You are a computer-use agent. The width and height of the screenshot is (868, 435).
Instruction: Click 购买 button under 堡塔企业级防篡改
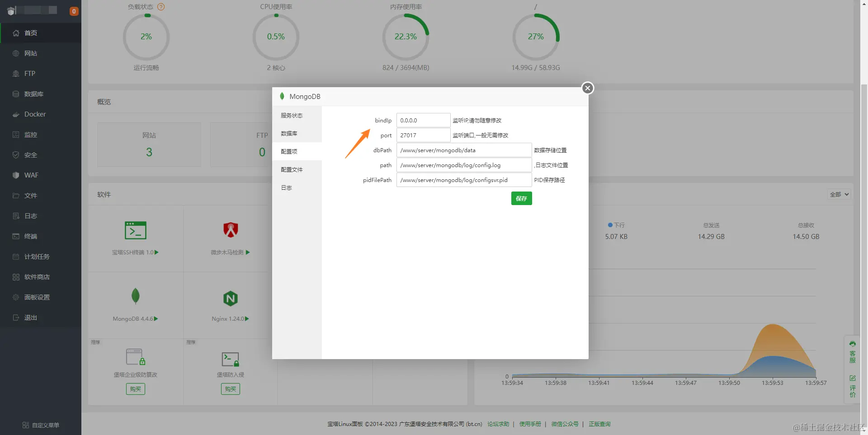click(136, 389)
